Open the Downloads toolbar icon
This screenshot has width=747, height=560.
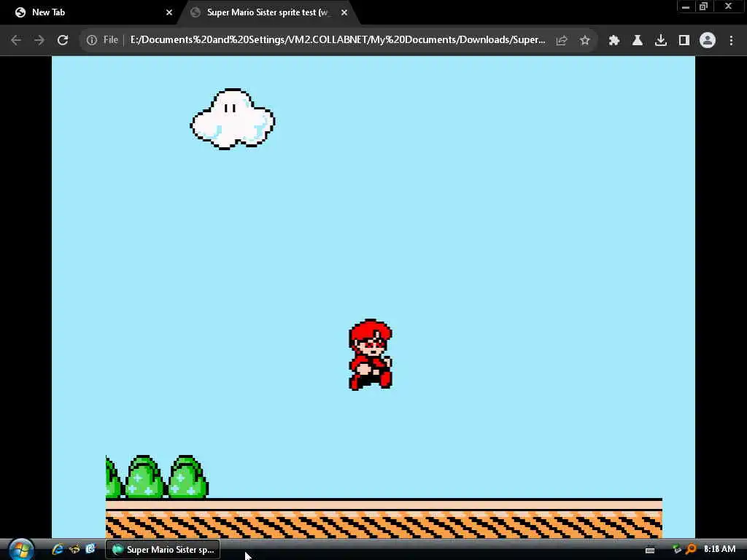pos(661,41)
